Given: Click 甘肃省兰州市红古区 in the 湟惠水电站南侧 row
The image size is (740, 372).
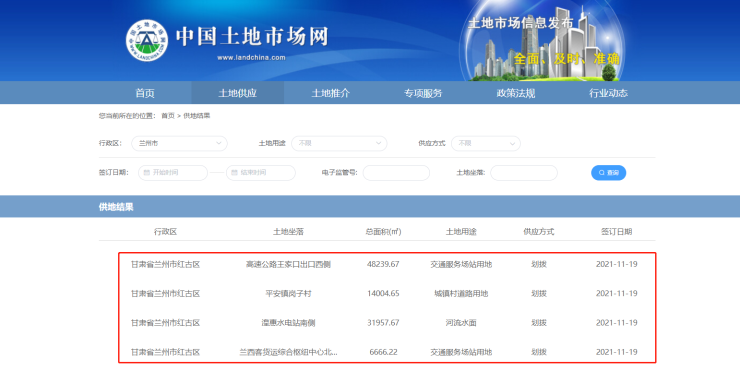Looking at the screenshot, I should tap(165, 323).
